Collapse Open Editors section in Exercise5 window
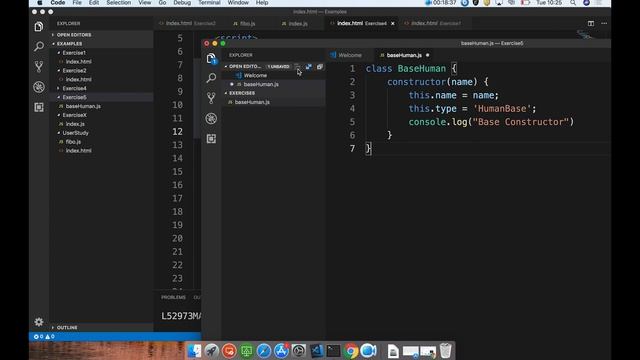This screenshot has width=640, height=360. [226, 67]
